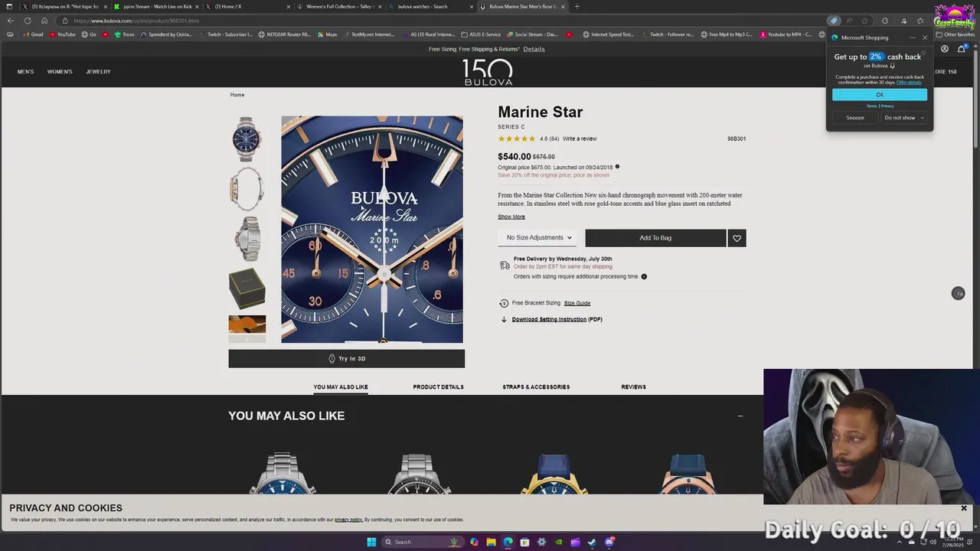This screenshot has height=551, width=980.
Task: Click OK in Microsoft Shopping popup
Action: pos(880,95)
